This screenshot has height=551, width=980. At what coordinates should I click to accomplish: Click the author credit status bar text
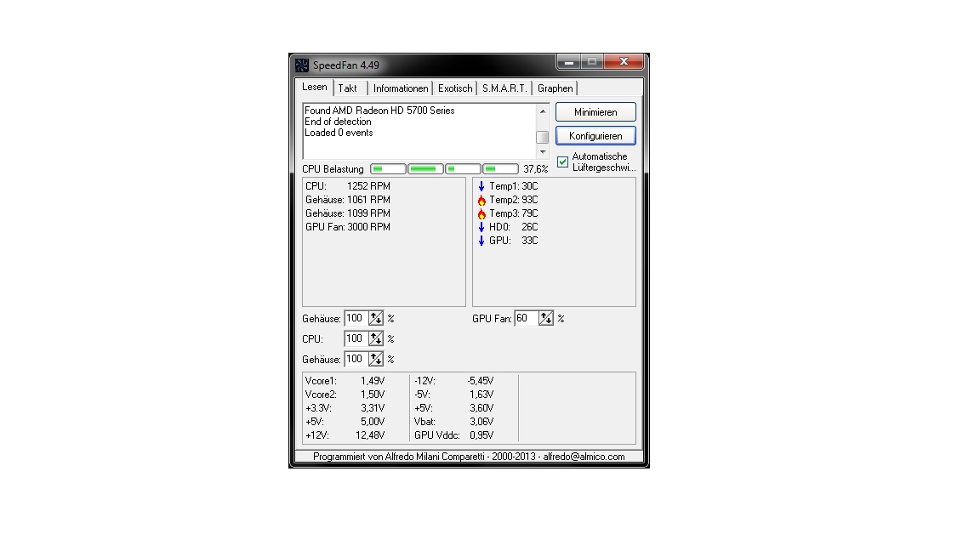[469, 457]
